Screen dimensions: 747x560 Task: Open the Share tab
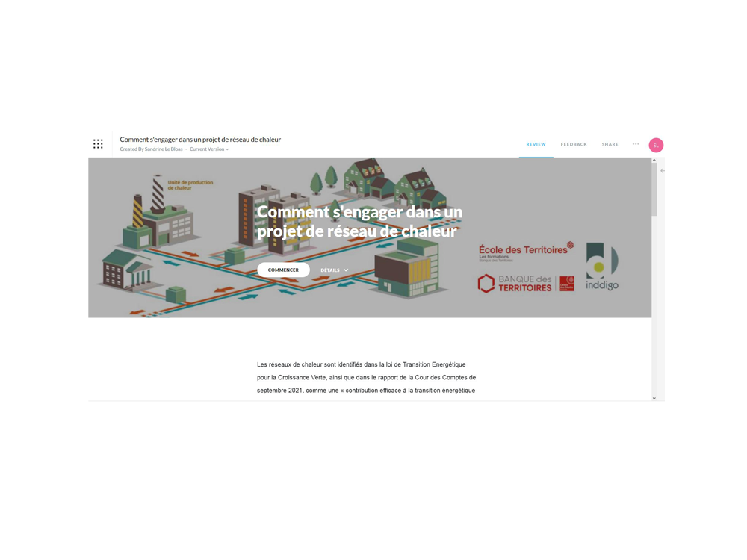click(610, 144)
